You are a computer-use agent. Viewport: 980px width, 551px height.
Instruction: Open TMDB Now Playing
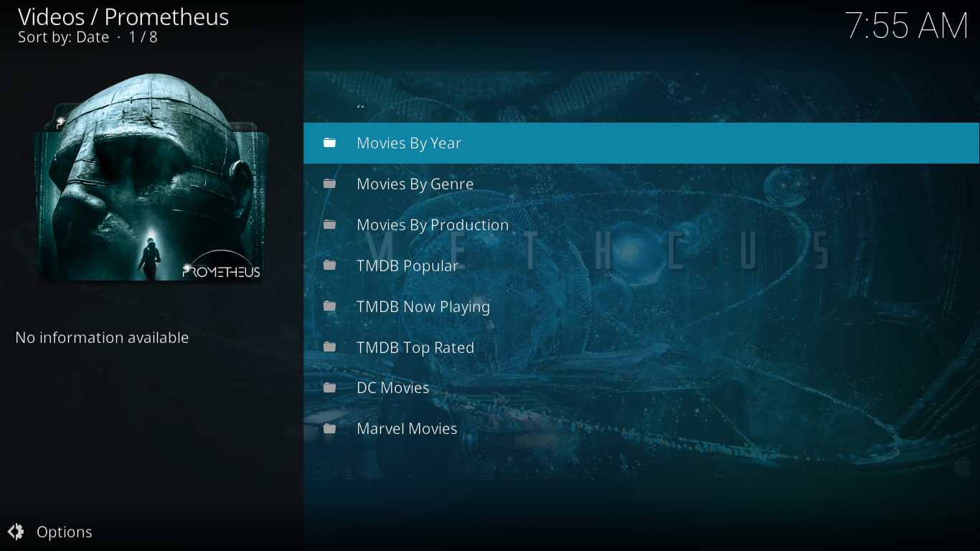(x=641, y=306)
